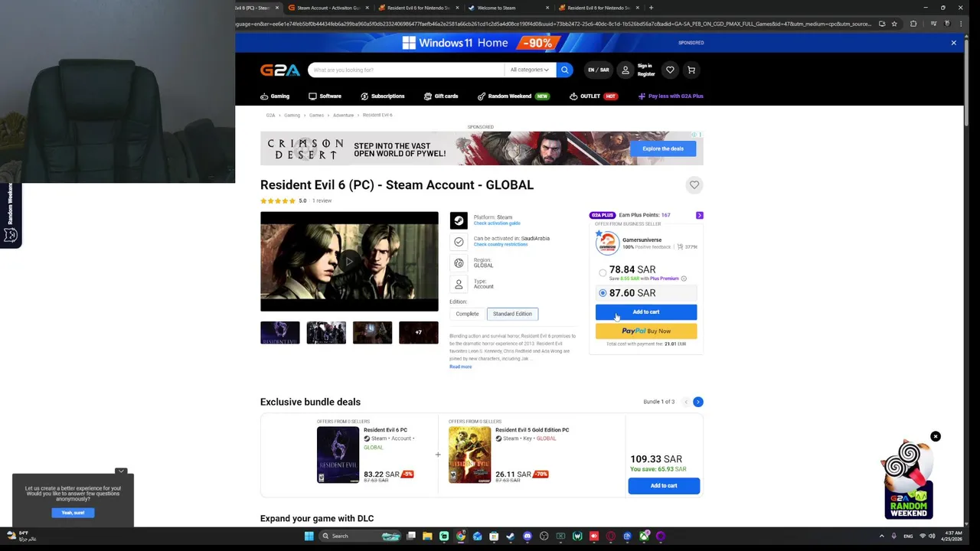This screenshot has width=980, height=551.
Task: Click the 1 review link
Action: pyautogui.click(x=322, y=201)
